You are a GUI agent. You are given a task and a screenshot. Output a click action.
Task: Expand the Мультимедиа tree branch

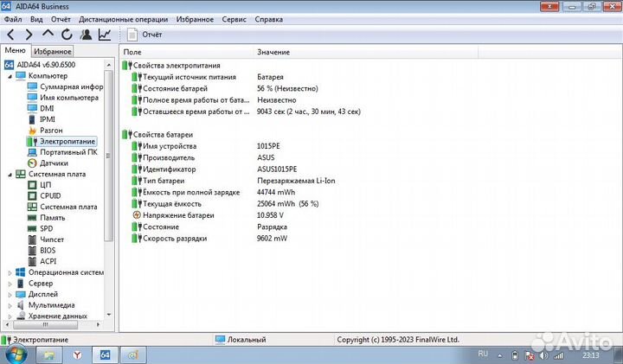[10, 305]
